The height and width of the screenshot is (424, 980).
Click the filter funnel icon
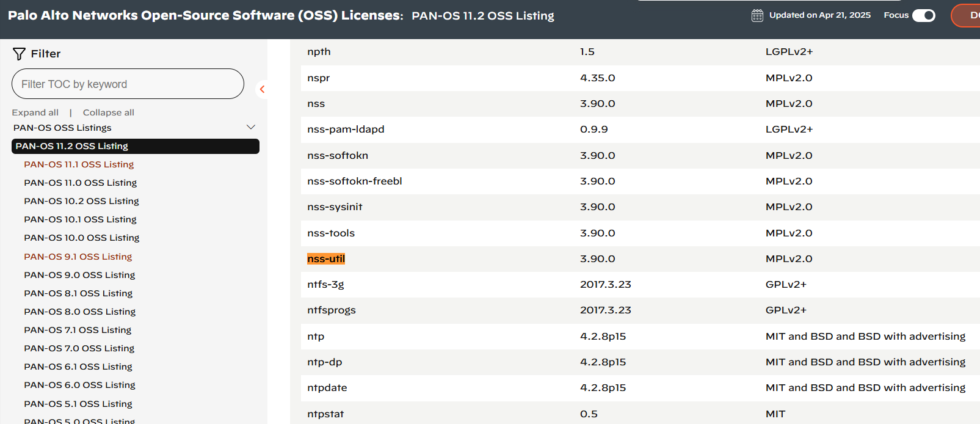19,54
